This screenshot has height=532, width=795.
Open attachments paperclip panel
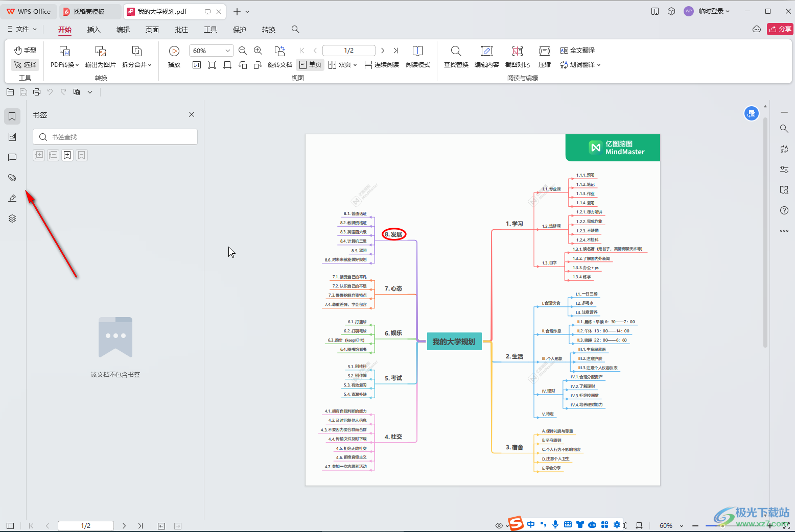(x=12, y=178)
